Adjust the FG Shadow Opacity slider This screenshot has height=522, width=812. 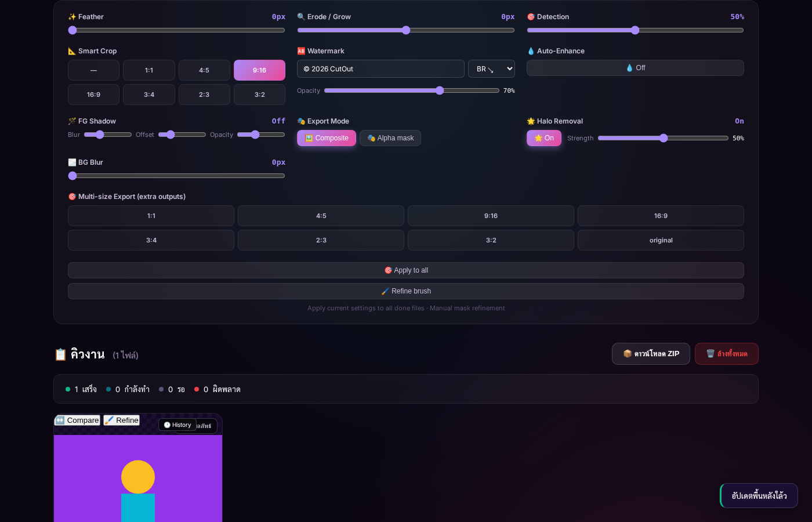tap(261, 135)
